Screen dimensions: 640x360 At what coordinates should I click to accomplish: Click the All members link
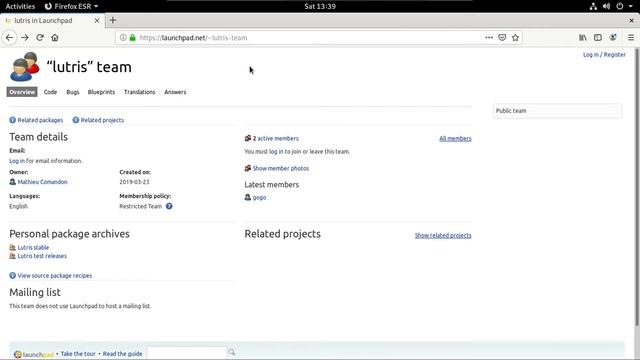pyautogui.click(x=455, y=138)
